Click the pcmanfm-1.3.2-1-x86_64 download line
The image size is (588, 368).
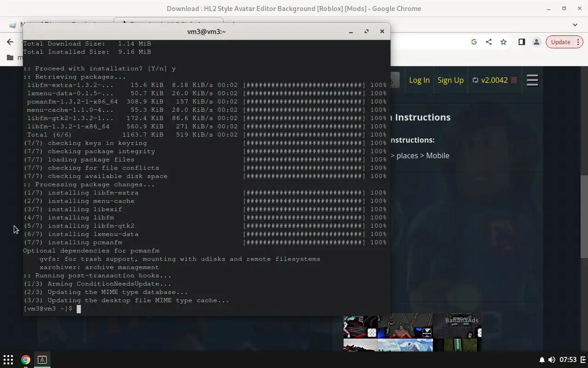pos(207,102)
